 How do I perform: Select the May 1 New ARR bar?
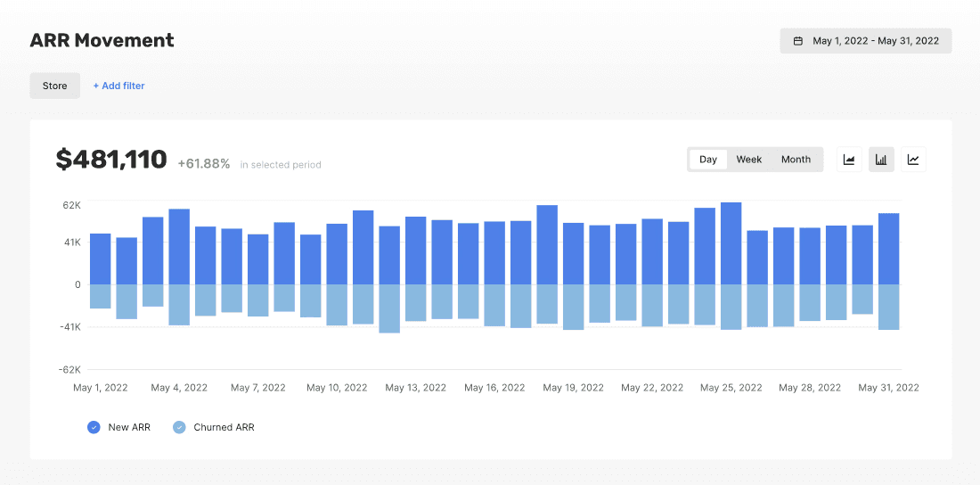click(101, 259)
